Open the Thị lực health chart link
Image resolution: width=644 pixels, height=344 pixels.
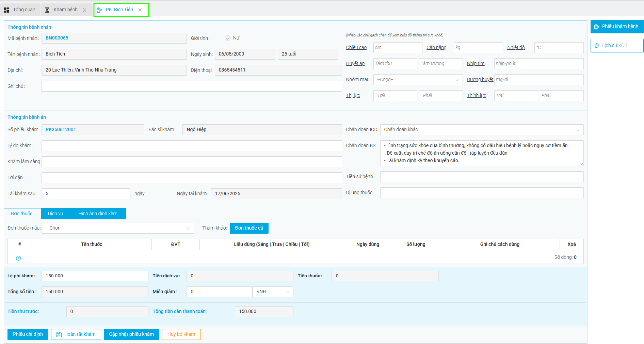point(353,96)
